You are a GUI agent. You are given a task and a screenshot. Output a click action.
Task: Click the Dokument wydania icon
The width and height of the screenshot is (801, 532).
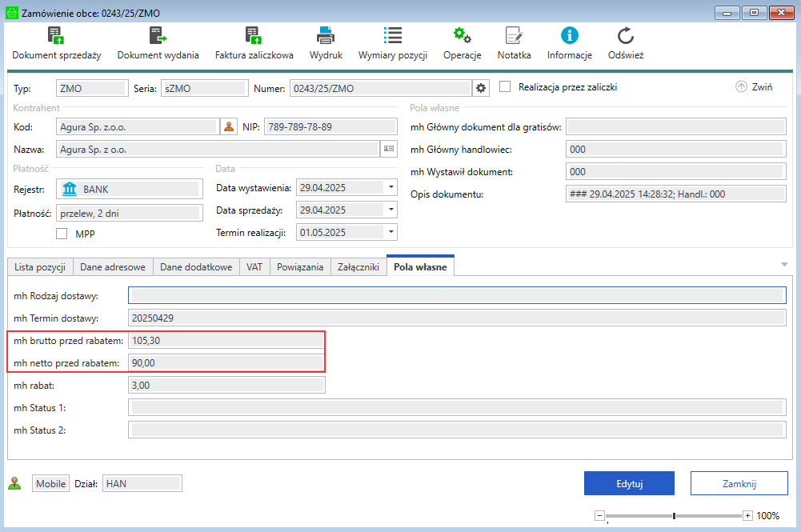tap(158, 35)
